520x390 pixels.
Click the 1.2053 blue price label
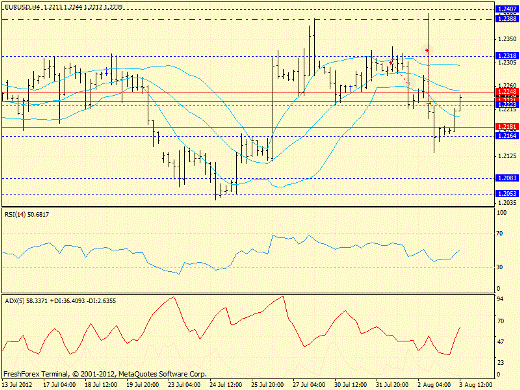507,193
